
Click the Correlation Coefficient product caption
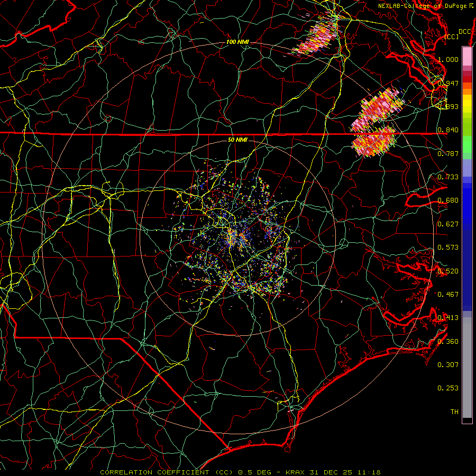(241, 472)
